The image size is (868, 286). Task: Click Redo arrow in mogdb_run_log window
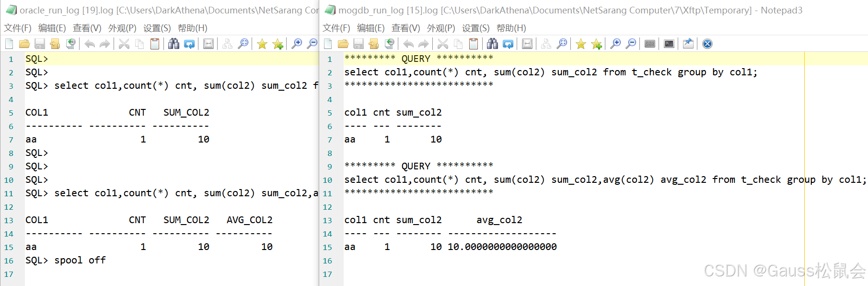424,44
